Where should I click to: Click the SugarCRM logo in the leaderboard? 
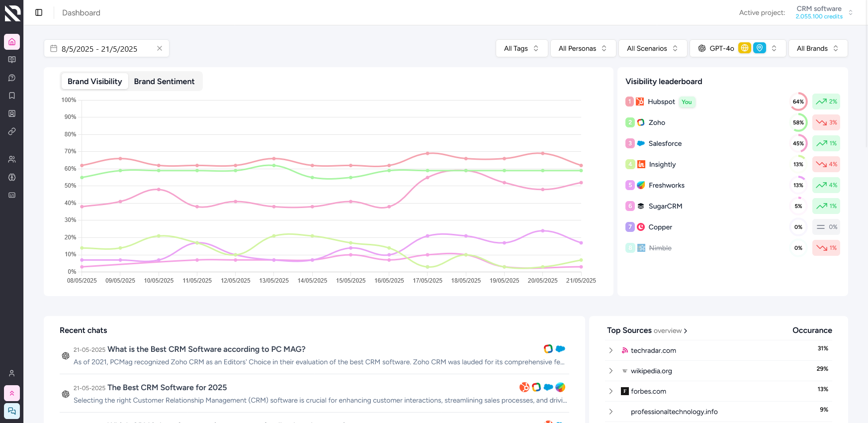tap(641, 206)
